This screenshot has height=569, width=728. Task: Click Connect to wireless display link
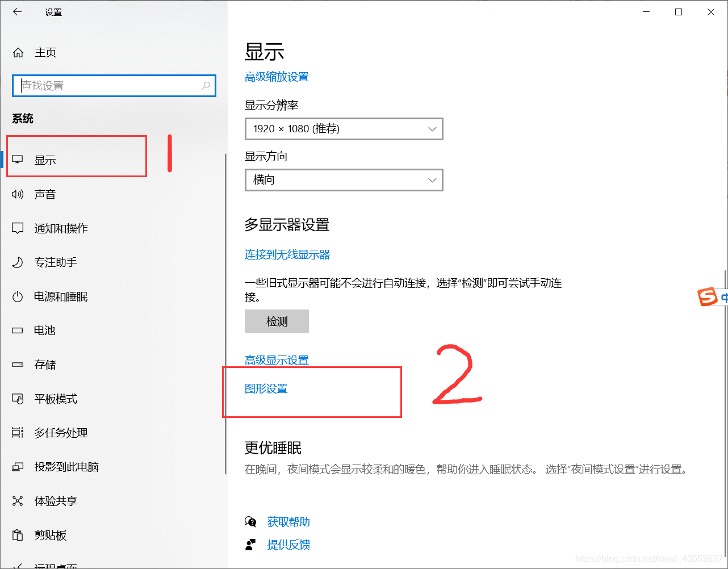point(287,255)
